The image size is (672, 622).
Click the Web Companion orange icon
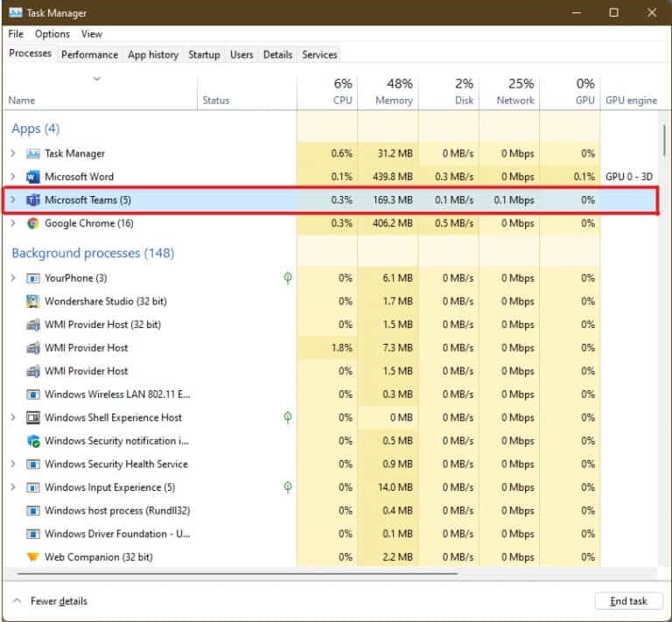(x=33, y=557)
